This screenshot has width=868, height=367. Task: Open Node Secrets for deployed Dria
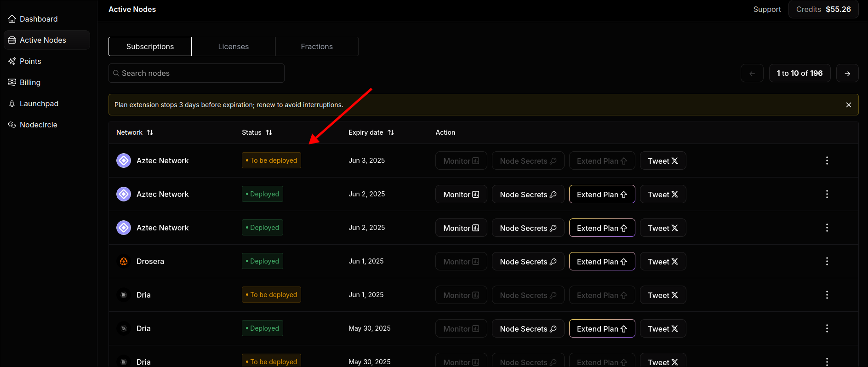tap(528, 328)
